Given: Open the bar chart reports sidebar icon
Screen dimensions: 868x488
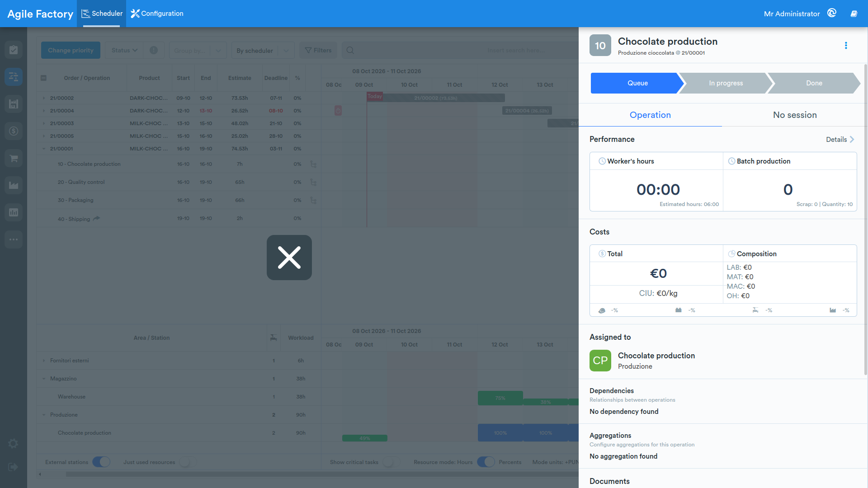Looking at the screenshot, I should coord(14,212).
